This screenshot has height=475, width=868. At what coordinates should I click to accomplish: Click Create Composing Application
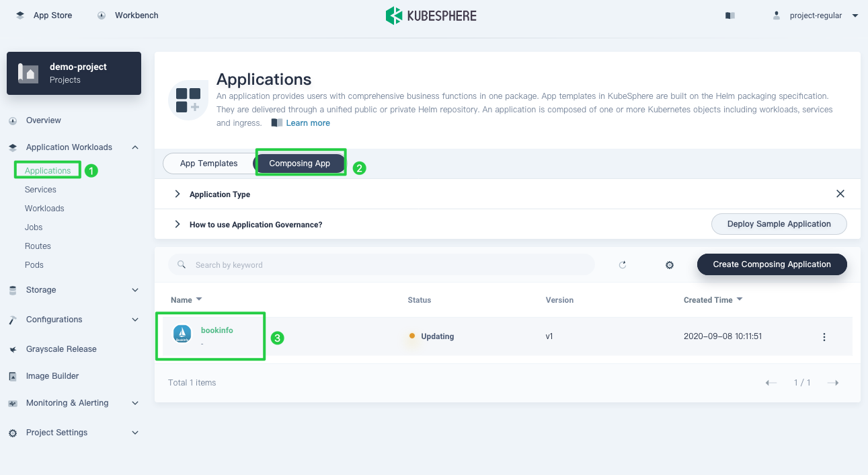(771, 264)
